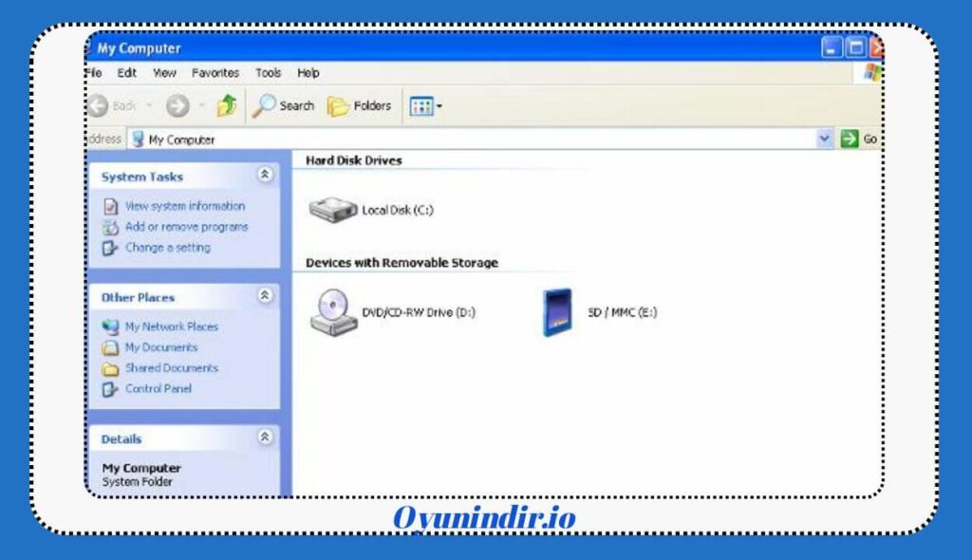
Task: Click the Back arrow button
Action: click(99, 106)
